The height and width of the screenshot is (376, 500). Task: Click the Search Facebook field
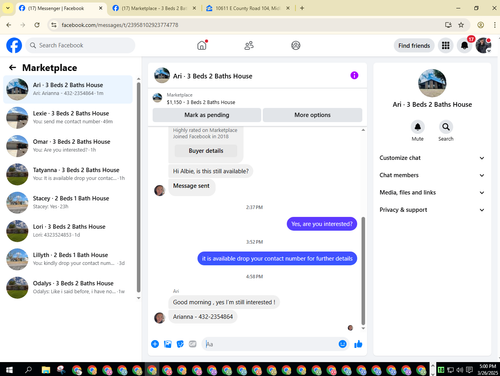[80, 45]
